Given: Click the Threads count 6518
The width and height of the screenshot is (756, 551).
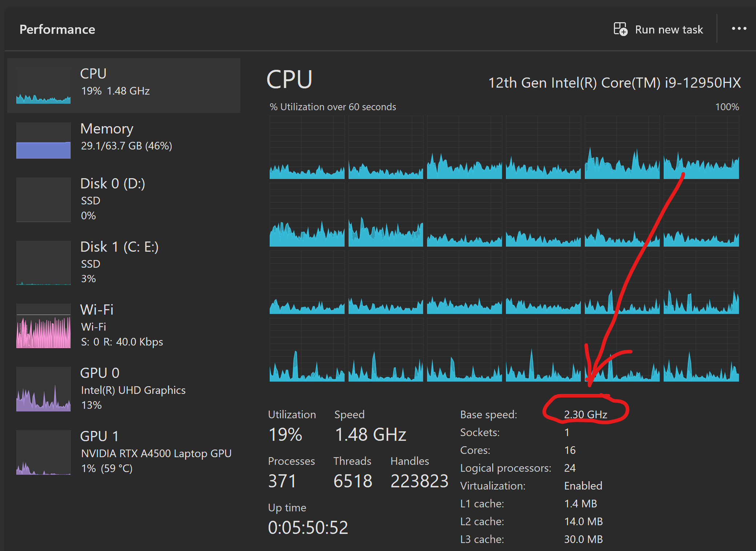Looking at the screenshot, I should coord(353,481).
